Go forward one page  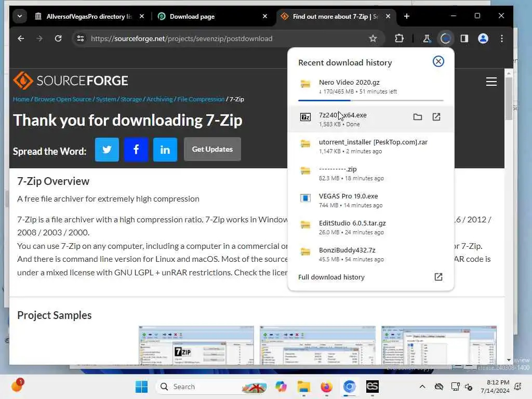(x=39, y=38)
